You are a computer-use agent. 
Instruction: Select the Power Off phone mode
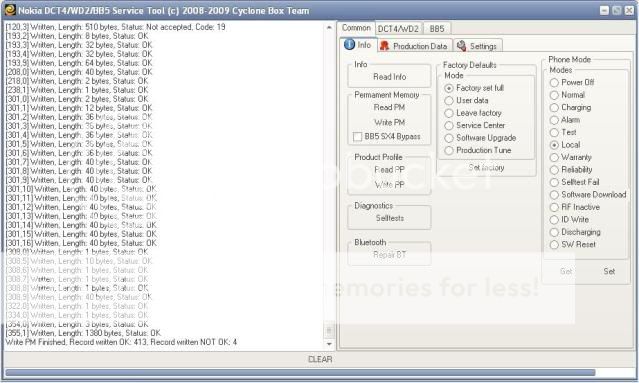(554, 83)
